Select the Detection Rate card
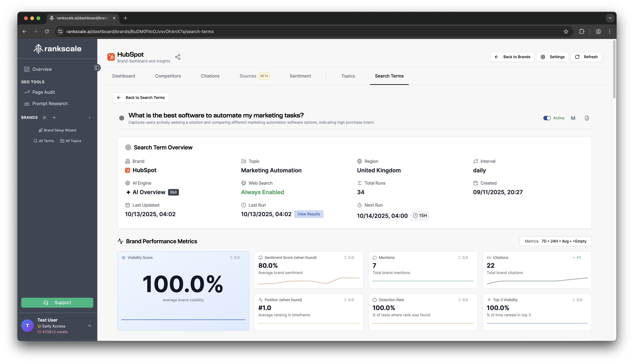The height and width of the screenshot is (364, 634). click(423, 312)
